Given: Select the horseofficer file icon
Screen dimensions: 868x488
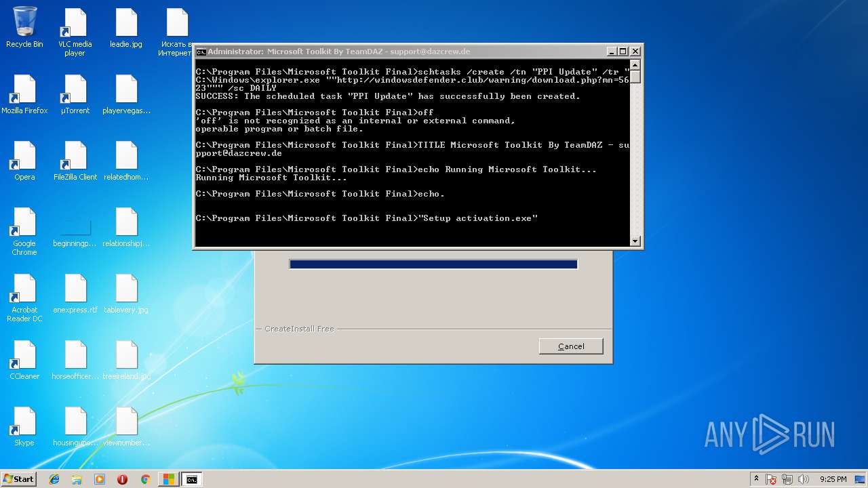Looking at the screenshot, I should click(75, 360).
